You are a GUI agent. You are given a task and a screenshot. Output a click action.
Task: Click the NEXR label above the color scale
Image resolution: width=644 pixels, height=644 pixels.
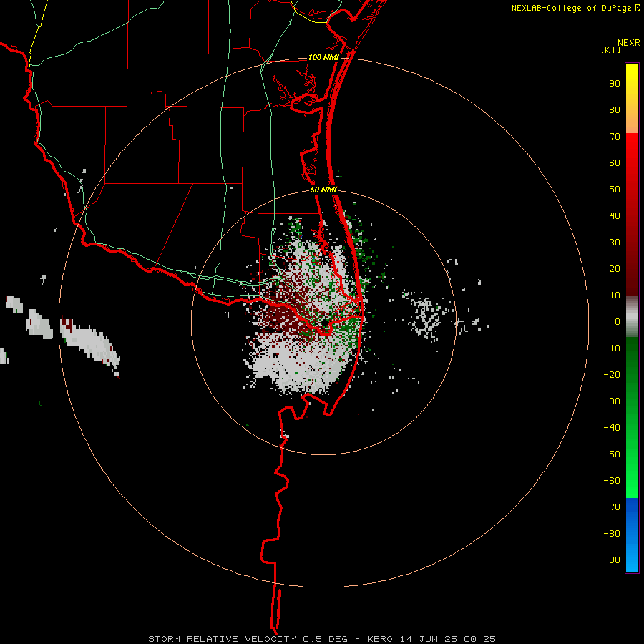coord(629,43)
